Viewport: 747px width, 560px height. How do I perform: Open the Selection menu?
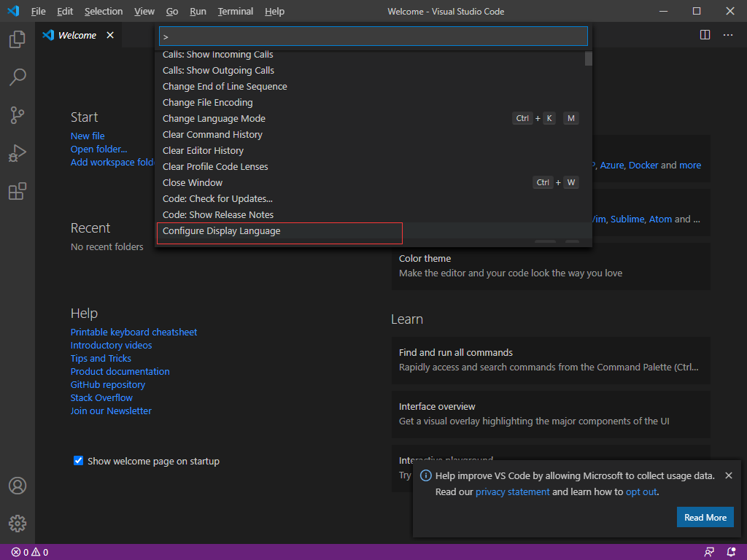[104, 12]
